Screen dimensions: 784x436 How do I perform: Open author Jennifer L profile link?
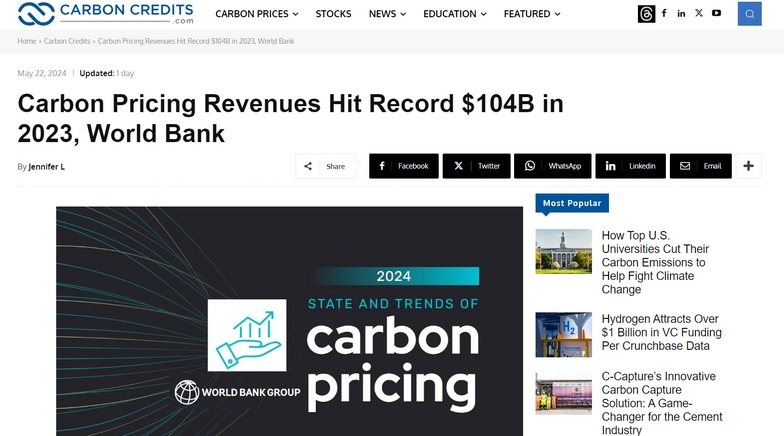pos(46,166)
